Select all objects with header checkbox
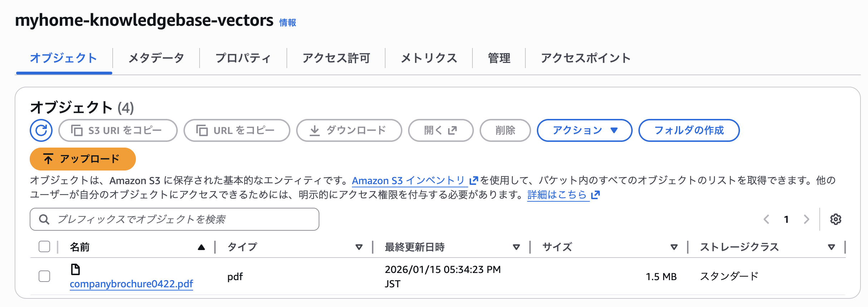The image size is (868, 307). (44, 246)
